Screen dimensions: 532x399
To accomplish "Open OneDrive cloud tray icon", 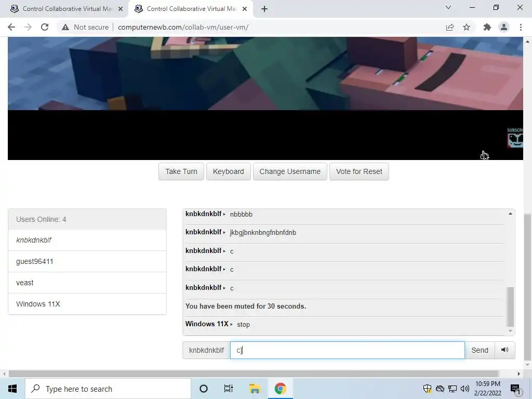I will tap(440, 389).
